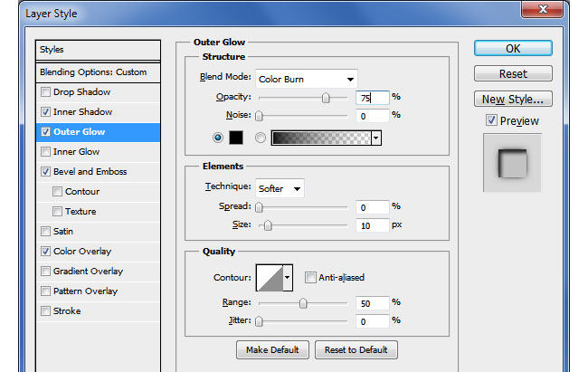
Task: Enable the Anti-aliased checkbox
Action: 310,277
